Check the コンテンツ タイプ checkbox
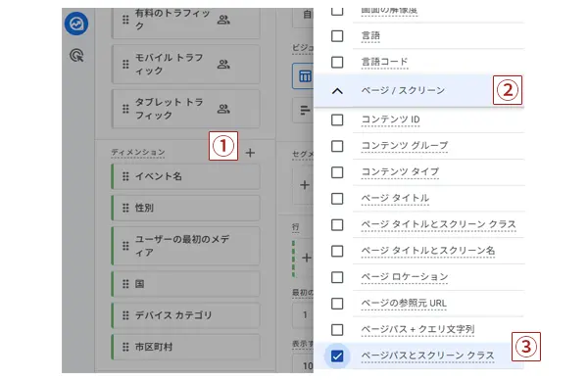The image size is (588, 380). click(337, 172)
